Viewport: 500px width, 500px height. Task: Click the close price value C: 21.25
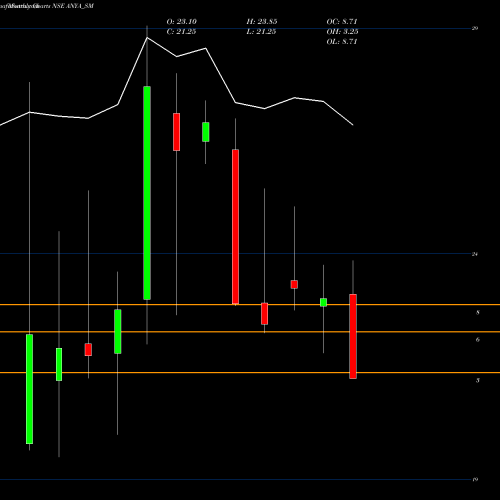coord(182,32)
